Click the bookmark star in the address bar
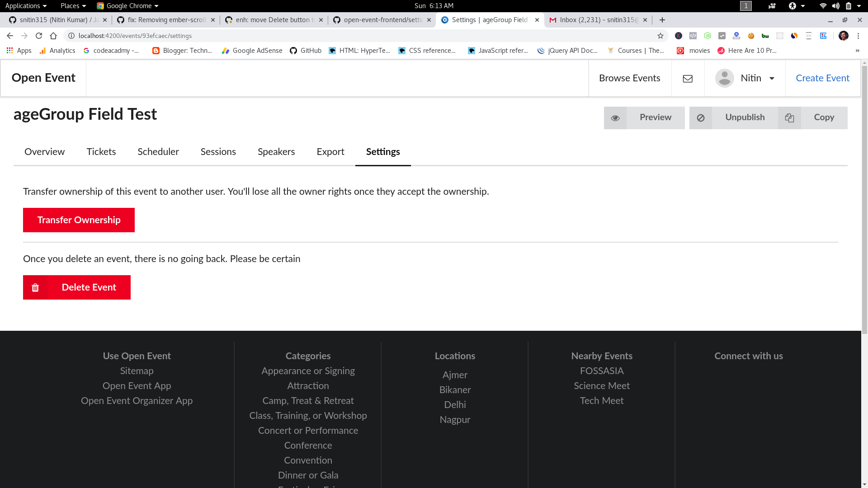Image resolution: width=868 pixels, height=488 pixels. coord(660,36)
